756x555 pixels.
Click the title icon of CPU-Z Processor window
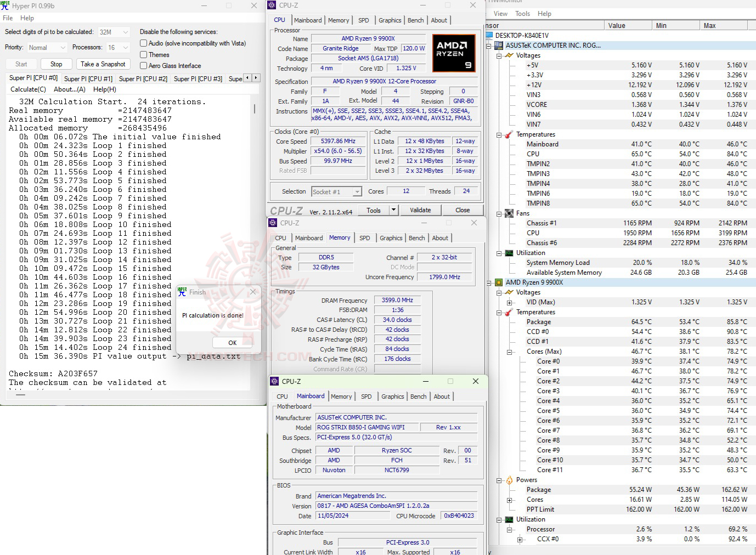pos(272,5)
